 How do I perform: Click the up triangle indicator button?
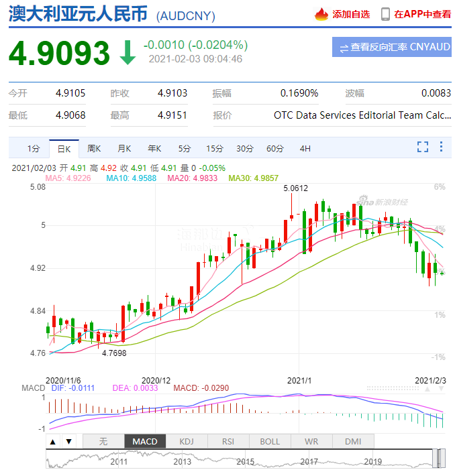[52, 441]
